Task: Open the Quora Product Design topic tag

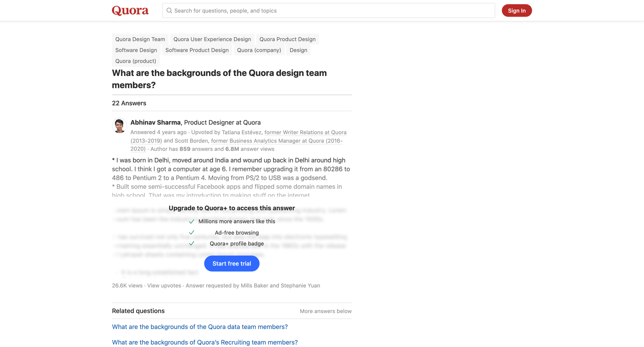Action: pos(287,39)
